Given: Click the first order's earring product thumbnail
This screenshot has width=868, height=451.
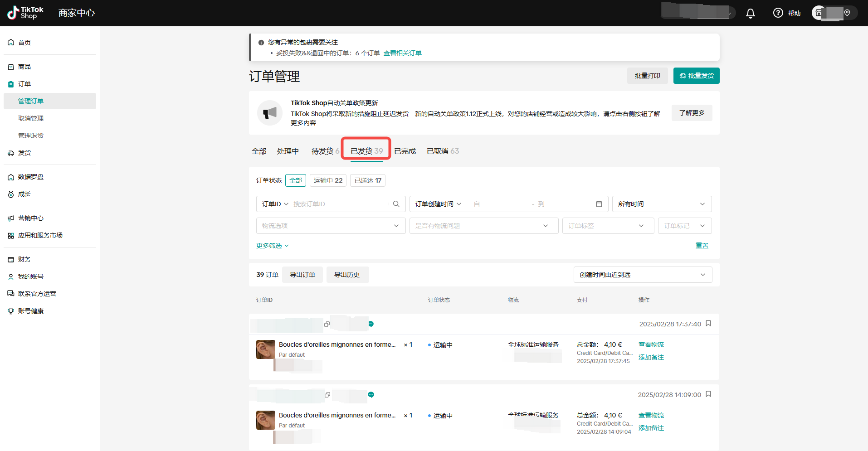Looking at the screenshot, I should click(x=266, y=349).
